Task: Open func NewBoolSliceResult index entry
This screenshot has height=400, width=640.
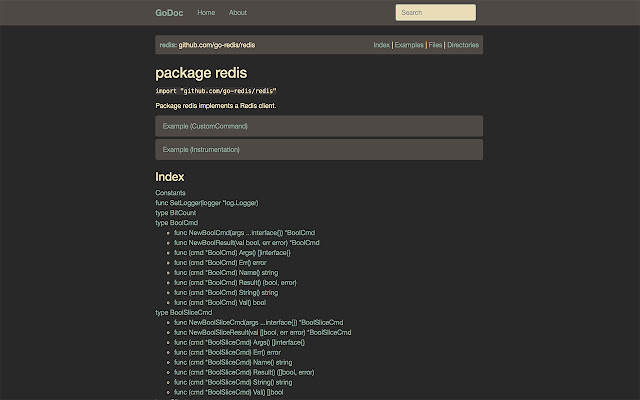Action: point(262,333)
